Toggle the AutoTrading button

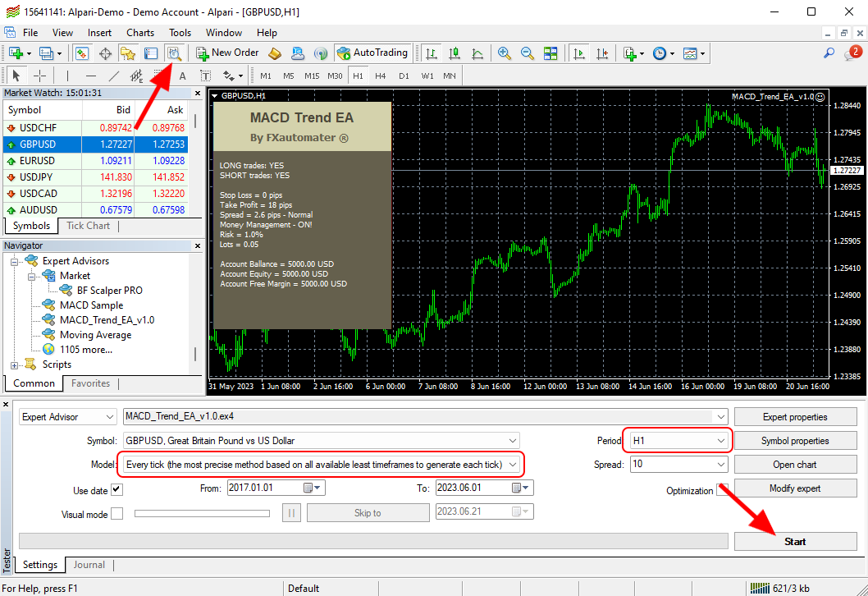372,53
